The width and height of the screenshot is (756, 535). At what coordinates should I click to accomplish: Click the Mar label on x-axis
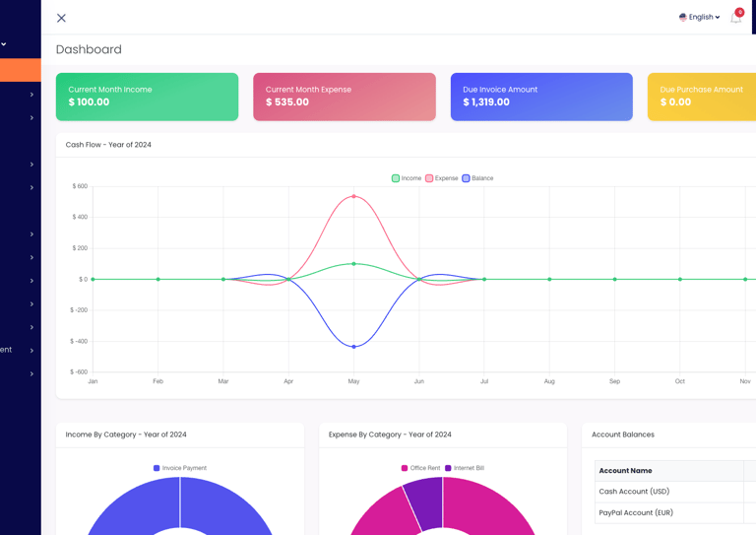tap(223, 381)
